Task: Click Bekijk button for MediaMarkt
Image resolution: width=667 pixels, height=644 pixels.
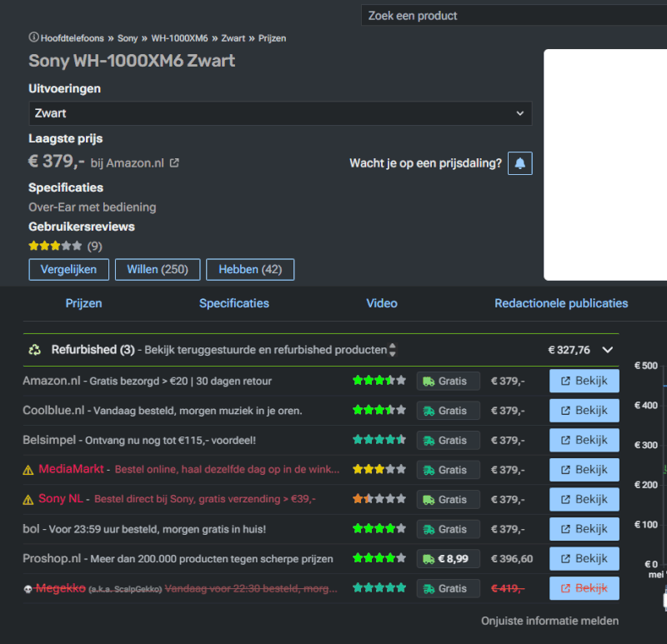Action: tap(584, 470)
